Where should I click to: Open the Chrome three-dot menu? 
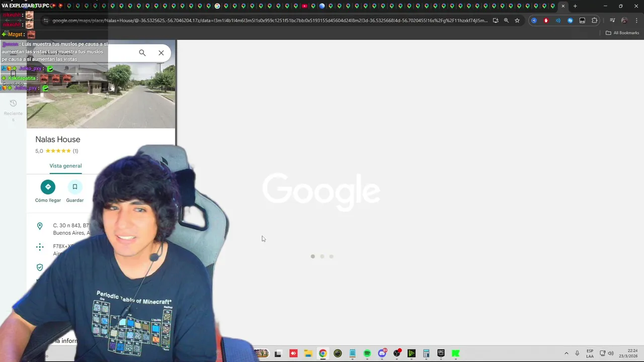tap(637, 21)
